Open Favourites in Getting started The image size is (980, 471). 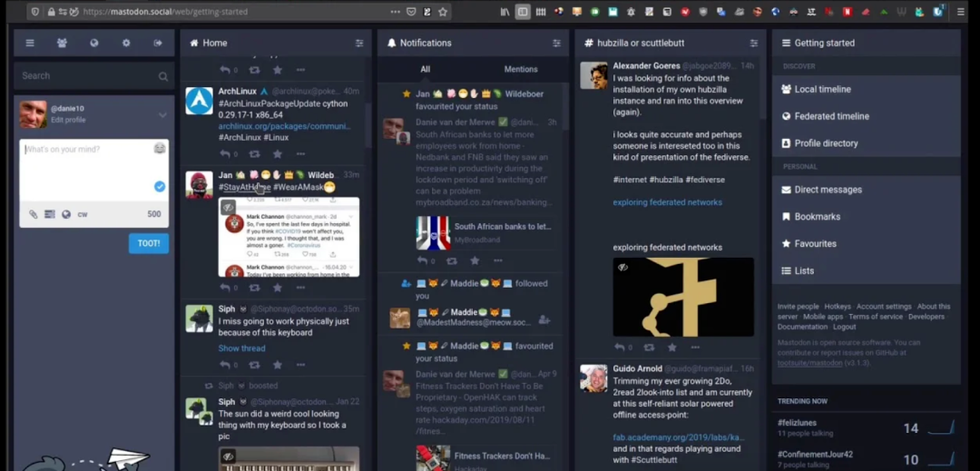pyautogui.click(x=867, y=243)
